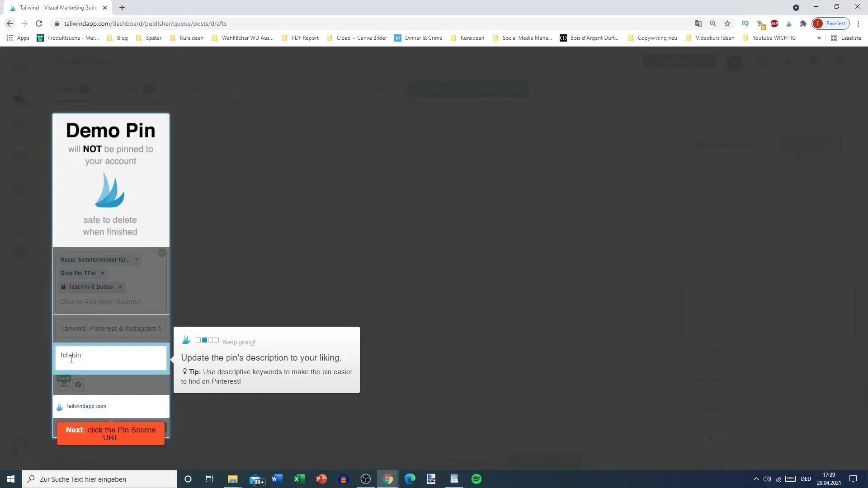The height and width of the screenshot is (488, 868).
Task: Open the Google Translate page icon
Action: 698,23
